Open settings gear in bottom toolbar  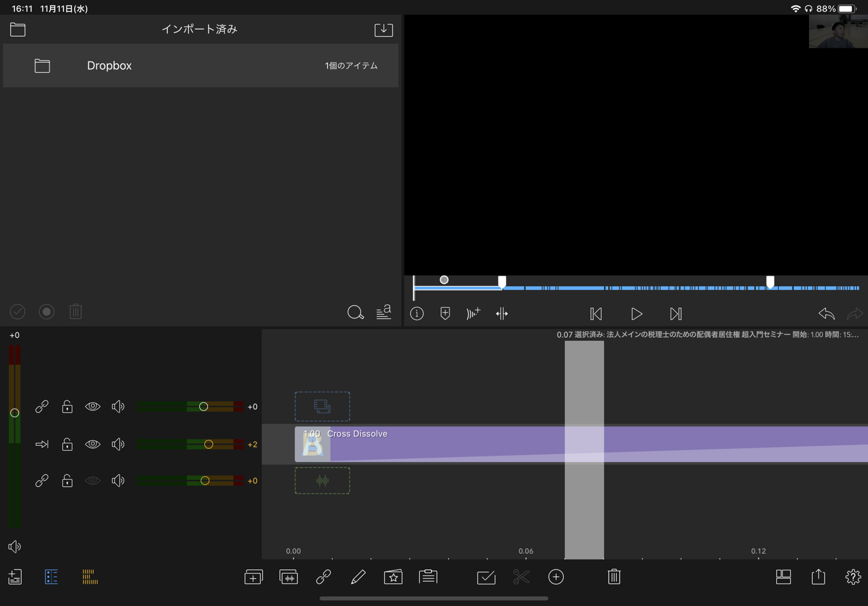pos(852,577)
